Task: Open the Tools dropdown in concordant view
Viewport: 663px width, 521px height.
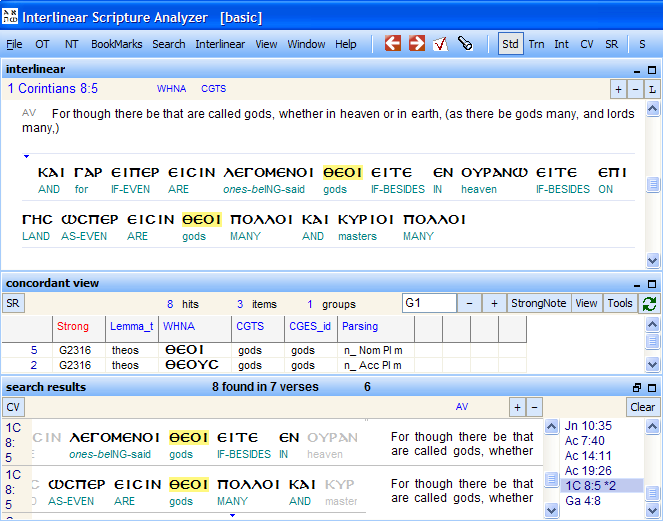Action: pyautogui.click(x=620, y=304)
